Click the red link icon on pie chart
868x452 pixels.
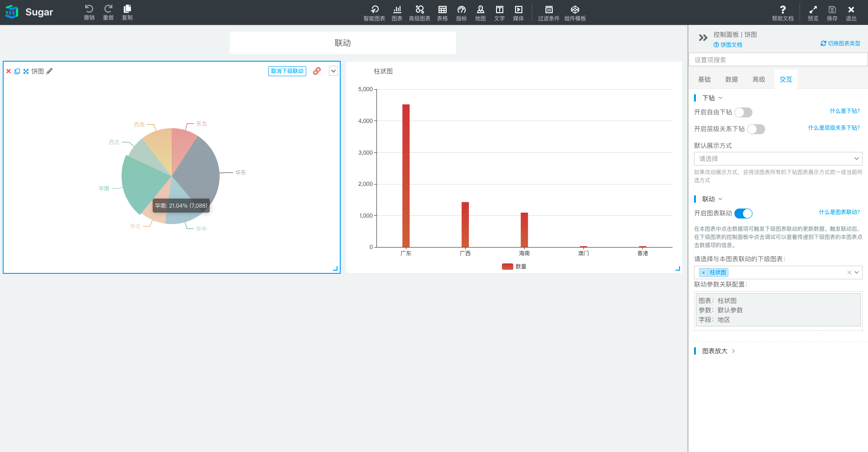[317, 71]
